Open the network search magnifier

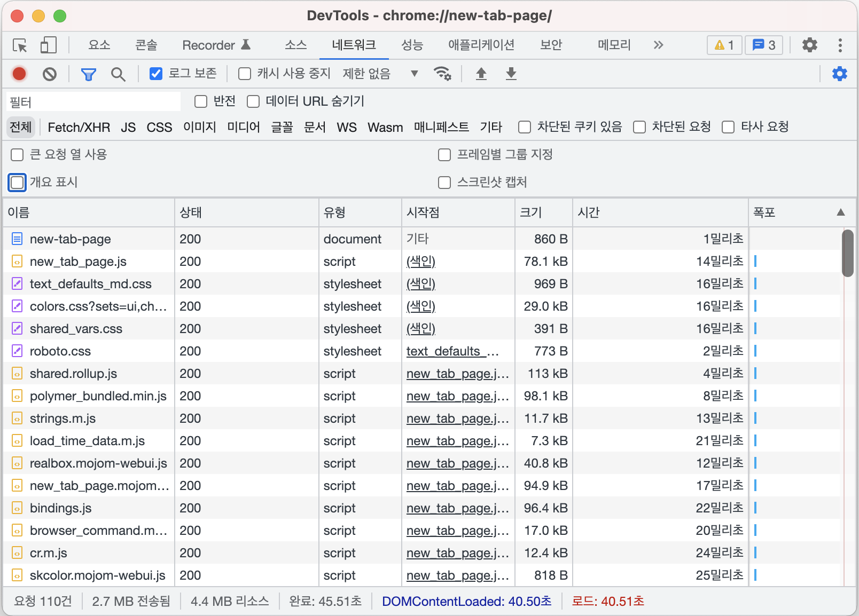pos(118,74)
